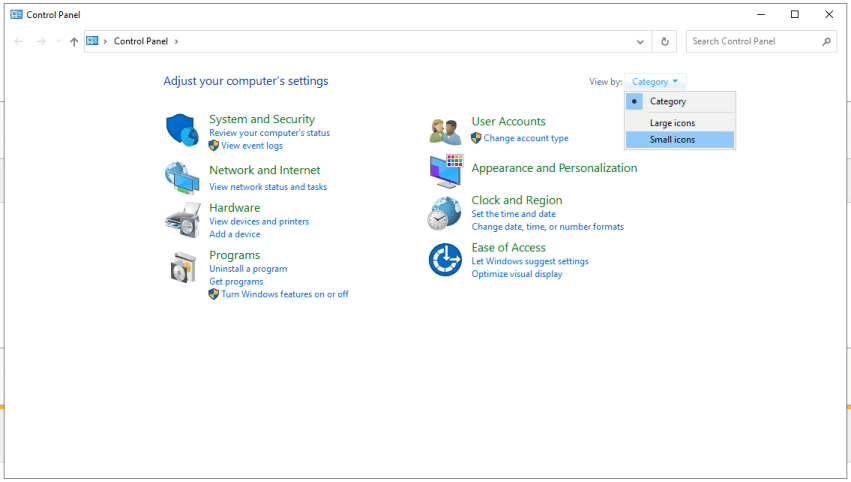Choose Small icons from view menu
851x482 pixels.
click(x=672, y=140)
